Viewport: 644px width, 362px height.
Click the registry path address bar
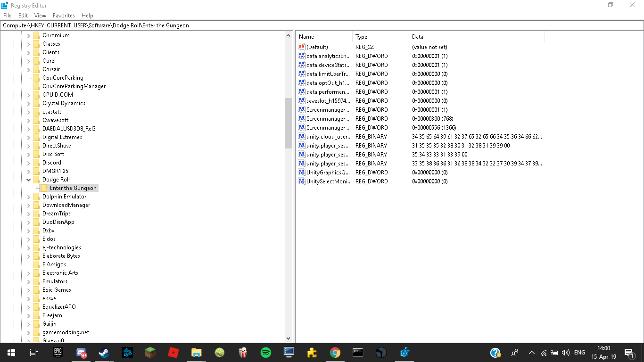(x=322, y=25)
